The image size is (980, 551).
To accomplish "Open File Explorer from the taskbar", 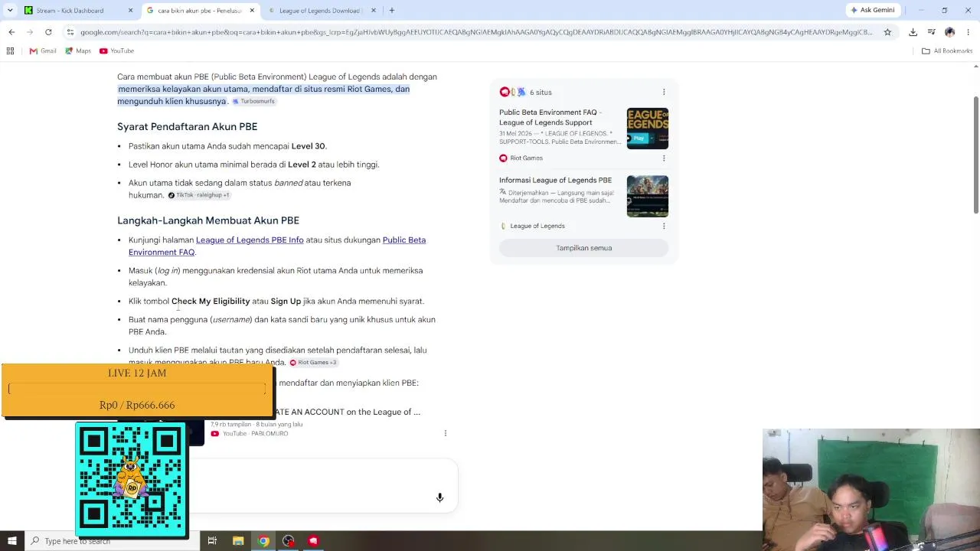I will pos(238,541).
